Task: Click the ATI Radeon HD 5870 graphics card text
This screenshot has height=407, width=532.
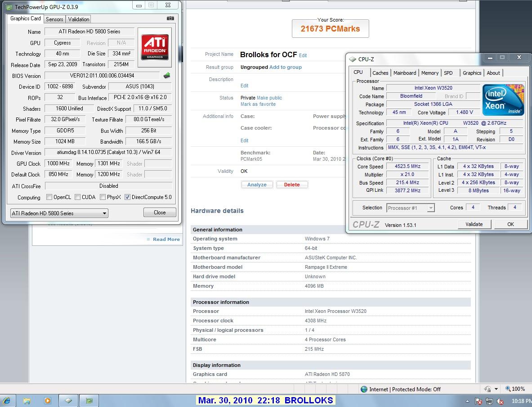Action: point(327,375)
